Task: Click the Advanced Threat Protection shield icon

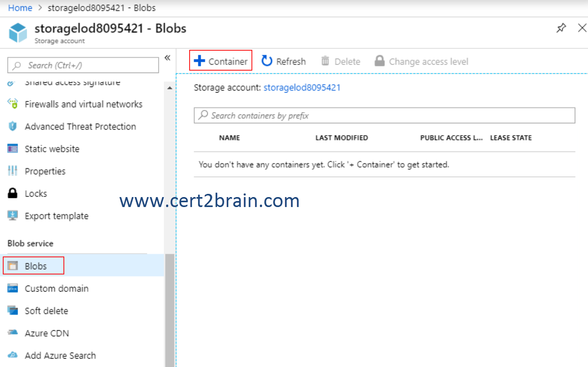Action: [x=13, y=126]
